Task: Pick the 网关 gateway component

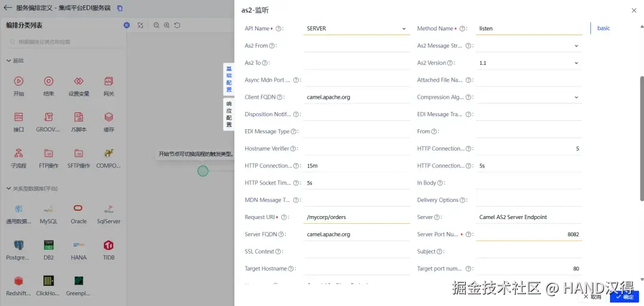Action: [109, 81]
